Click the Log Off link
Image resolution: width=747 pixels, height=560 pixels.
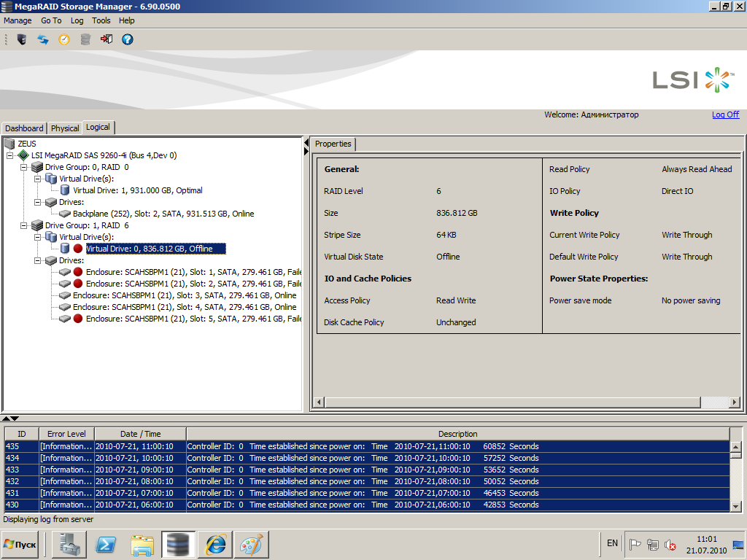[x=725, y=114]
